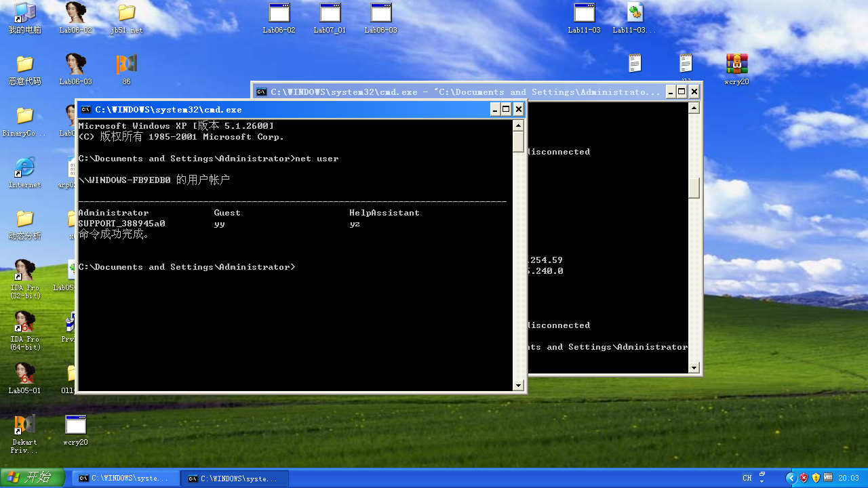Image resolution: width=868 pixels, height=488 pixels.
Task: Click the front cmd window's scrollbar thumb
Action: [x=518, y=142]
